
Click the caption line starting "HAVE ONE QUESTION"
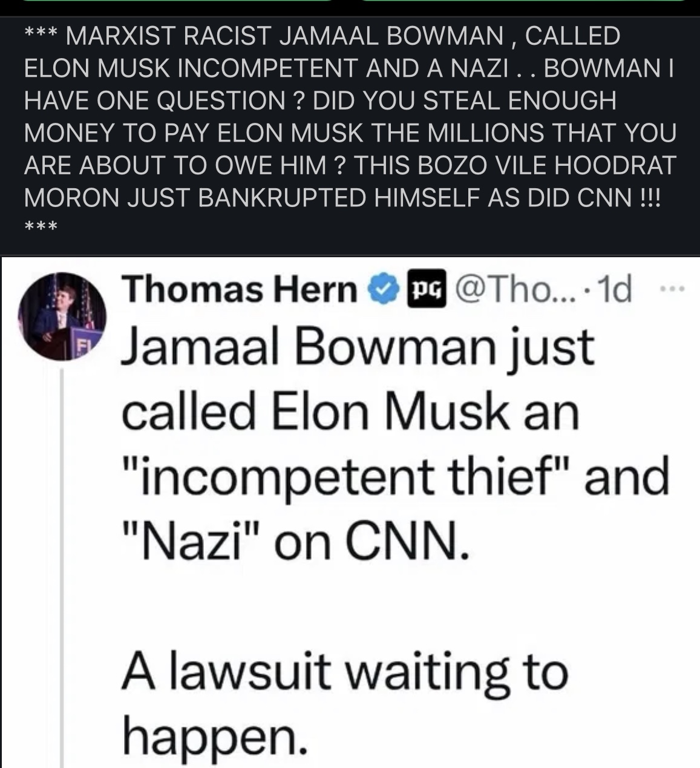click(319, 100)
